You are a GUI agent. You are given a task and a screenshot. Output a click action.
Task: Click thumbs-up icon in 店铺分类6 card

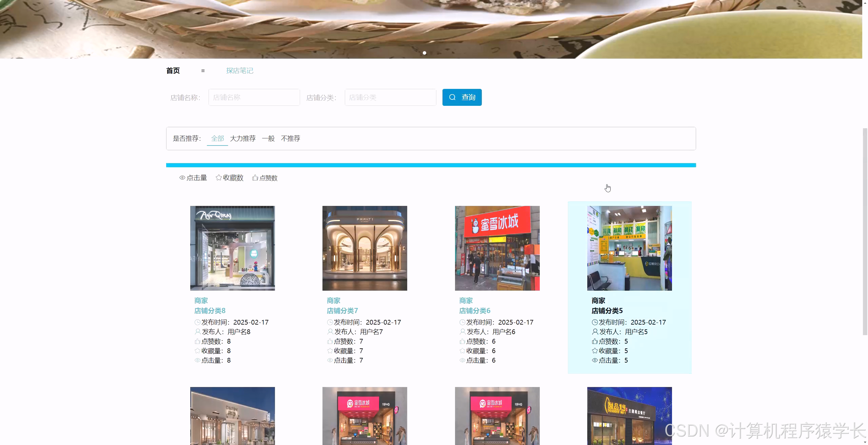(x=462, y=341)
